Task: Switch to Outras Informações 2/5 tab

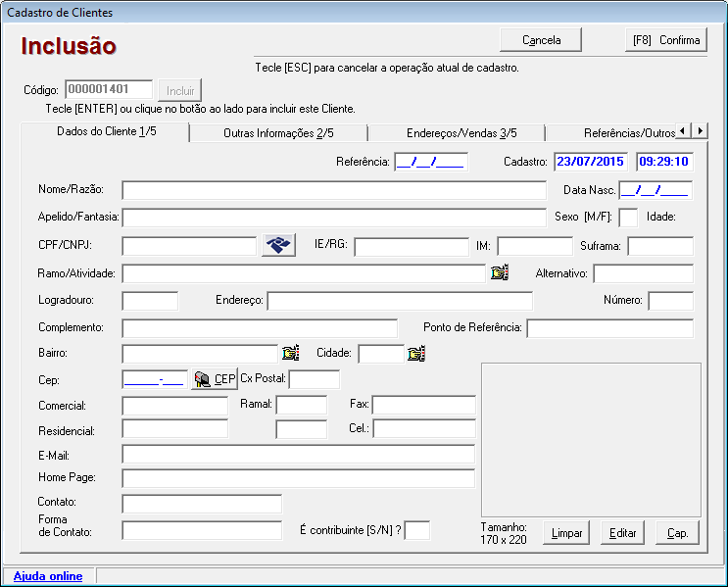Action: 278,133
